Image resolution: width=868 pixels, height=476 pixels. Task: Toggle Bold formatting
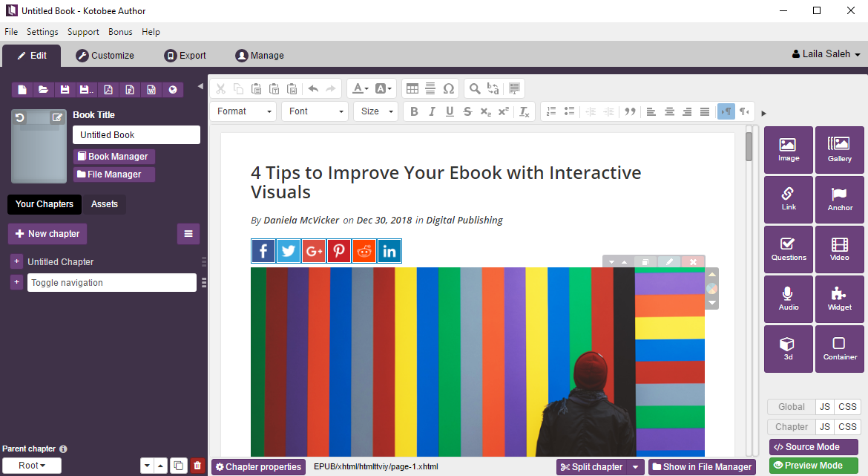(x=414, y=111)
